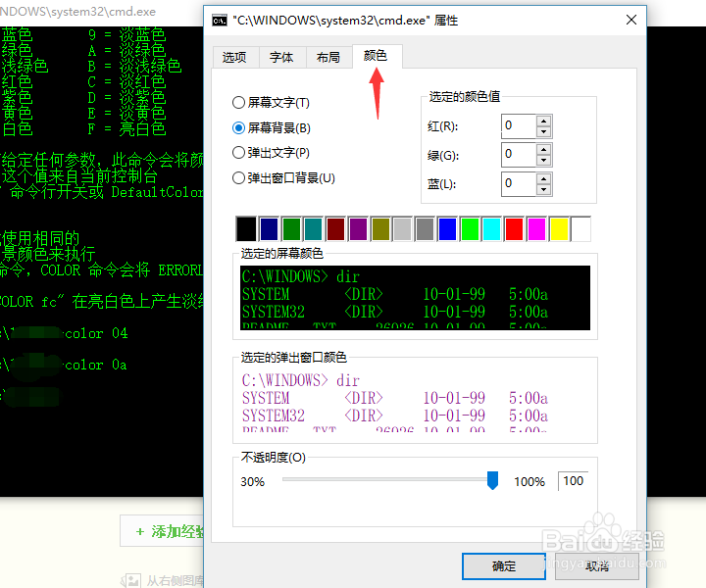
Task: Click the opacity slider thumb
Action: pos(492,480)
